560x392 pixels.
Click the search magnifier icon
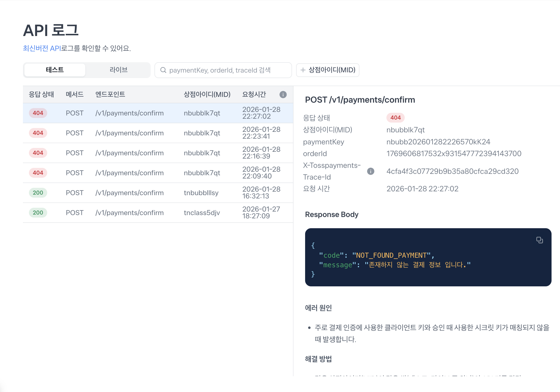pos(163,70)
